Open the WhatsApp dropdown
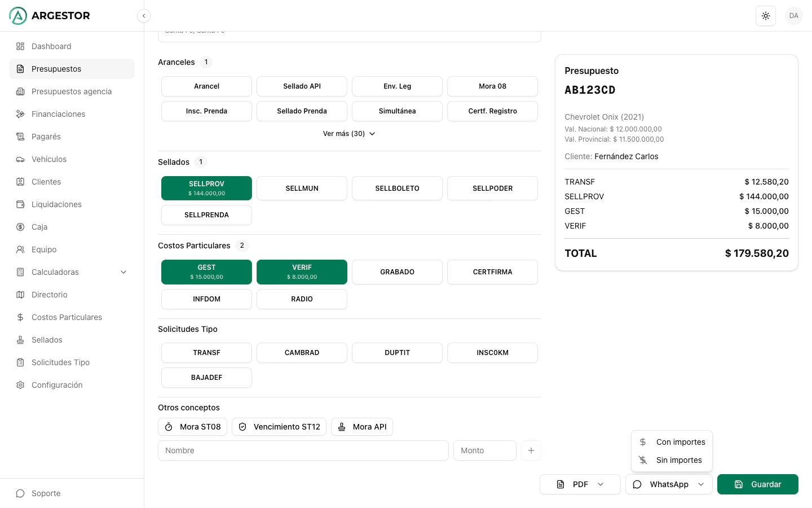 pyautogui.click(x=669, y=484)
